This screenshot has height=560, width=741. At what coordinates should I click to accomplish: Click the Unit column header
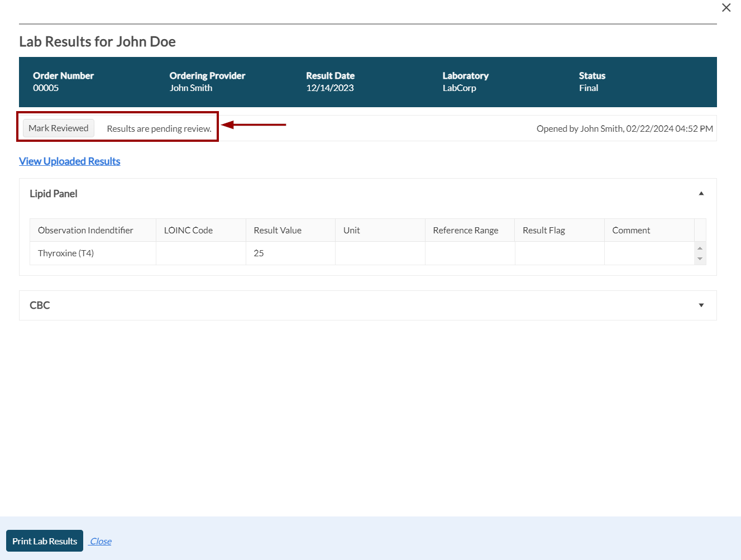coord(352,231)
